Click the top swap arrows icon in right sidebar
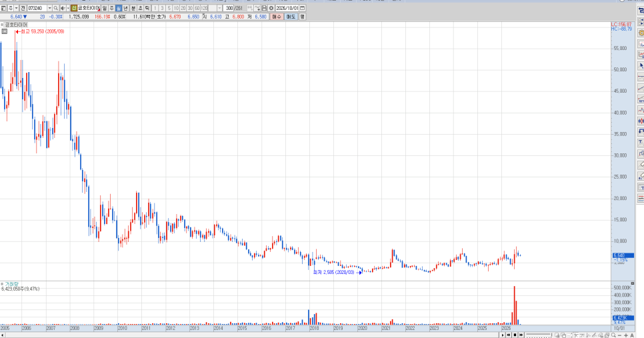 641,11
